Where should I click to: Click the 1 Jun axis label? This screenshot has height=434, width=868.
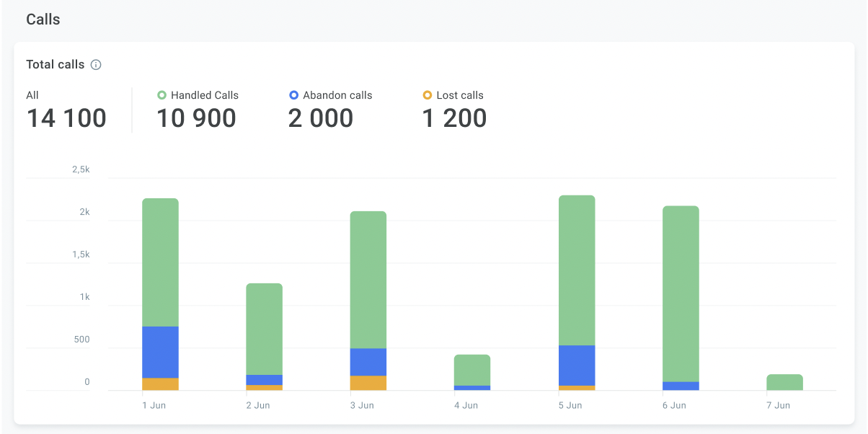click(154, 406)
